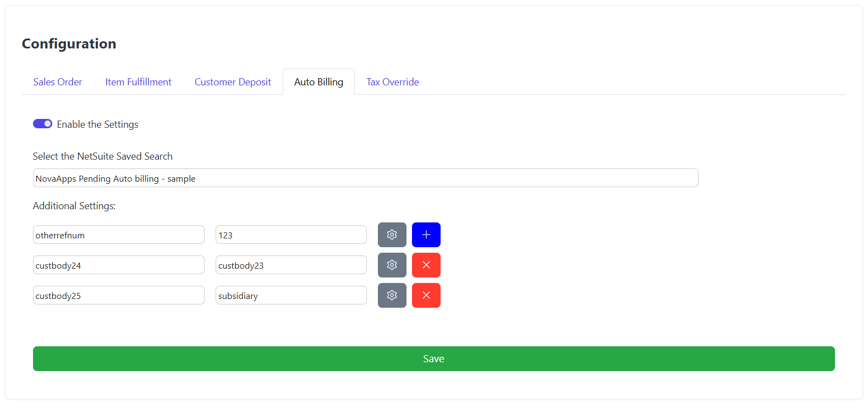This screenshot has height=403, width=868.
Task: Click the custbody24 input field
Action: 118,265
